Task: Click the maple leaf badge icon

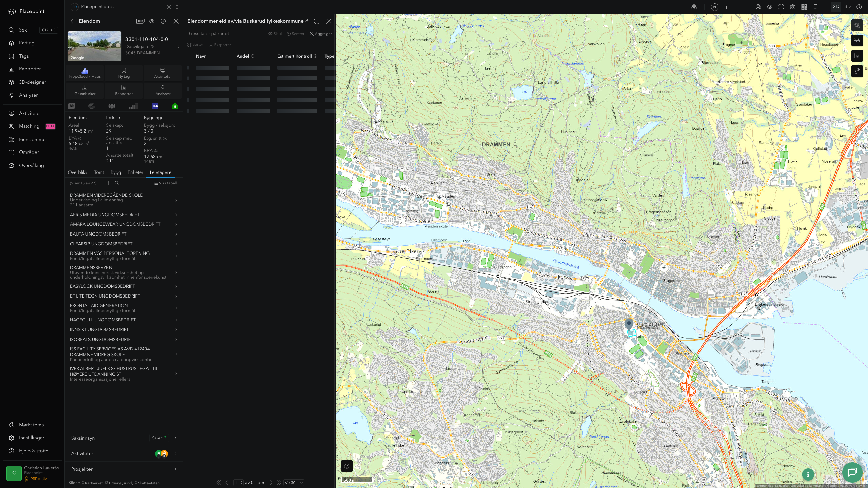Action: coord(112,106)
